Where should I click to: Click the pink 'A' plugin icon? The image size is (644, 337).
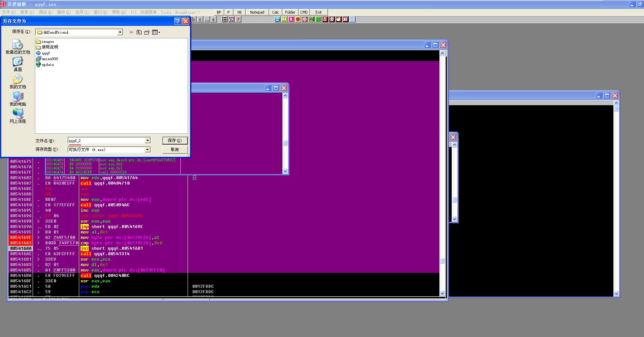(x=291, y=19)
